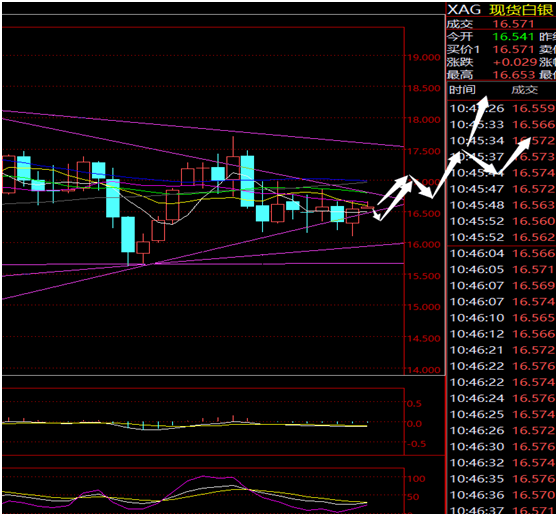Select the top purple trendline
This screenshot has height=516, width=558.
tap(203, 129)
